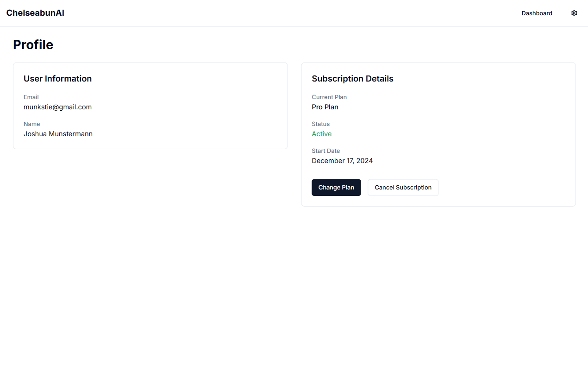
Task: Go to the Dashboard page
Action: pos(537,13)
